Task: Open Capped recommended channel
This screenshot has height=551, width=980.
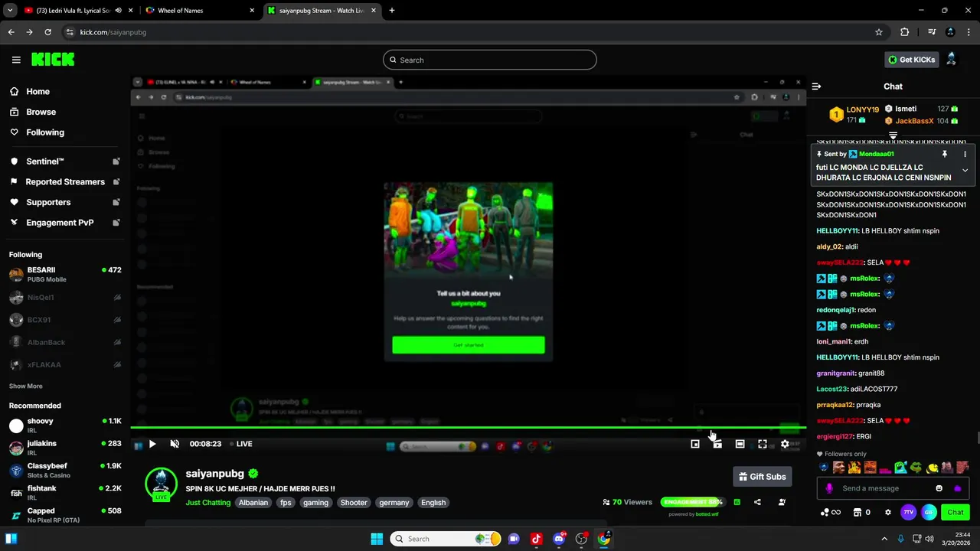Action: pos(65,515)
